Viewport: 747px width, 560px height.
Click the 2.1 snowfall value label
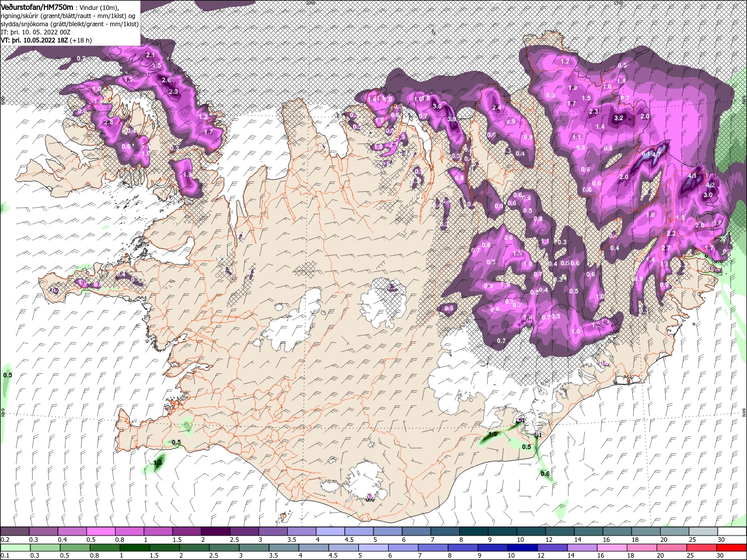coord(150,55)
